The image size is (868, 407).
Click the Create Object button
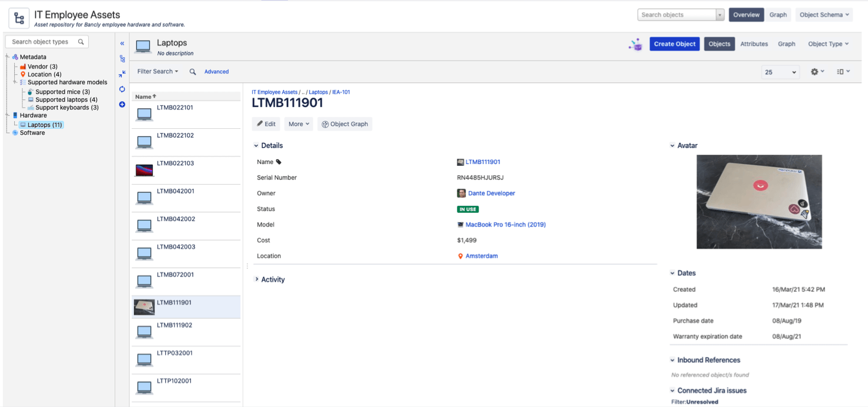(674, 44)
